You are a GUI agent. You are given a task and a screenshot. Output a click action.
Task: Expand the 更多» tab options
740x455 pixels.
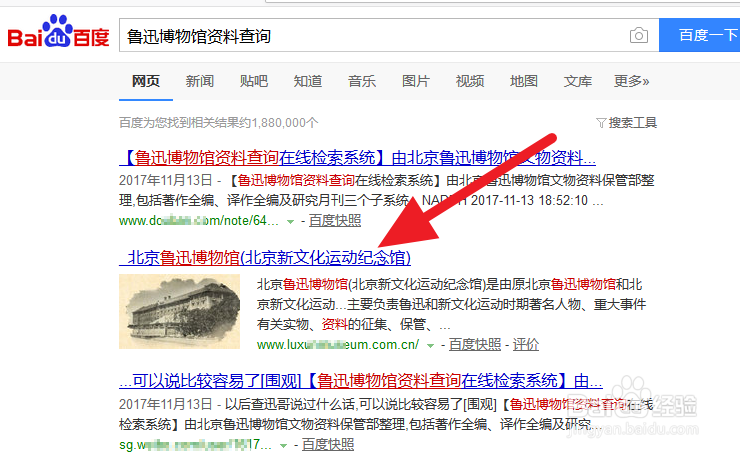[x=631, y=81]
